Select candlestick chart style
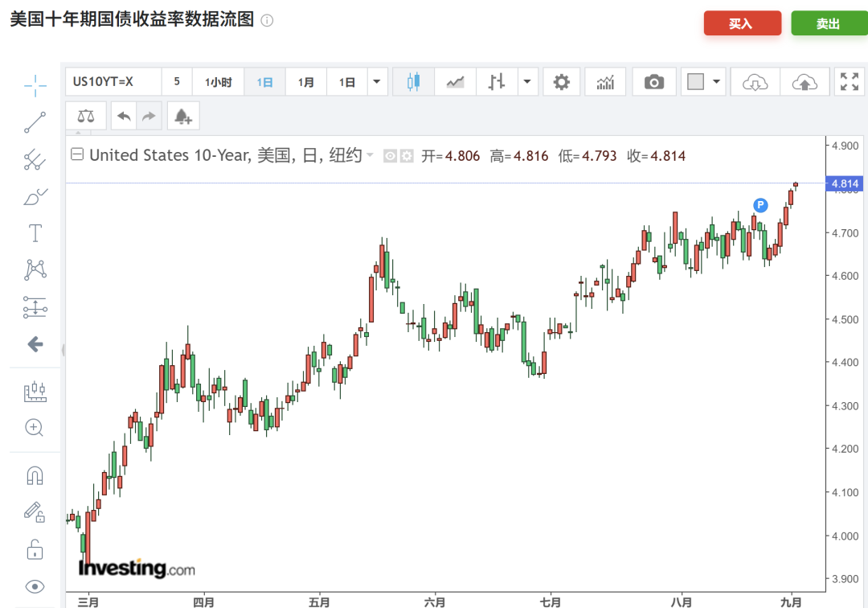 [414, 82]
